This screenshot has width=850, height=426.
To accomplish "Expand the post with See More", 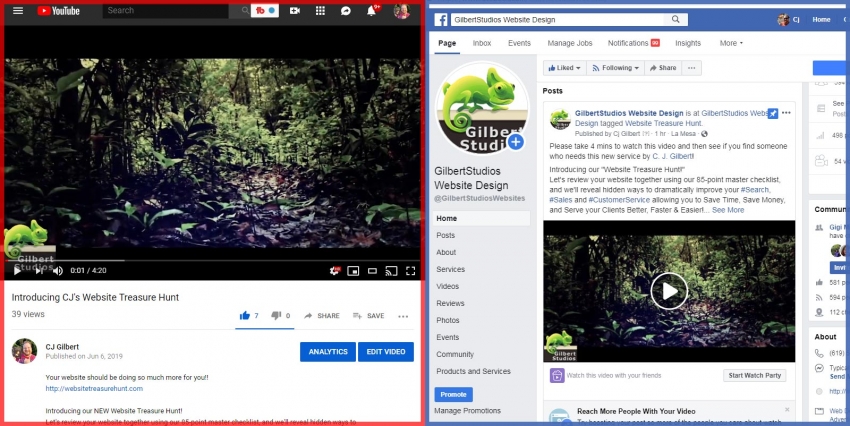I will point(728,210).
